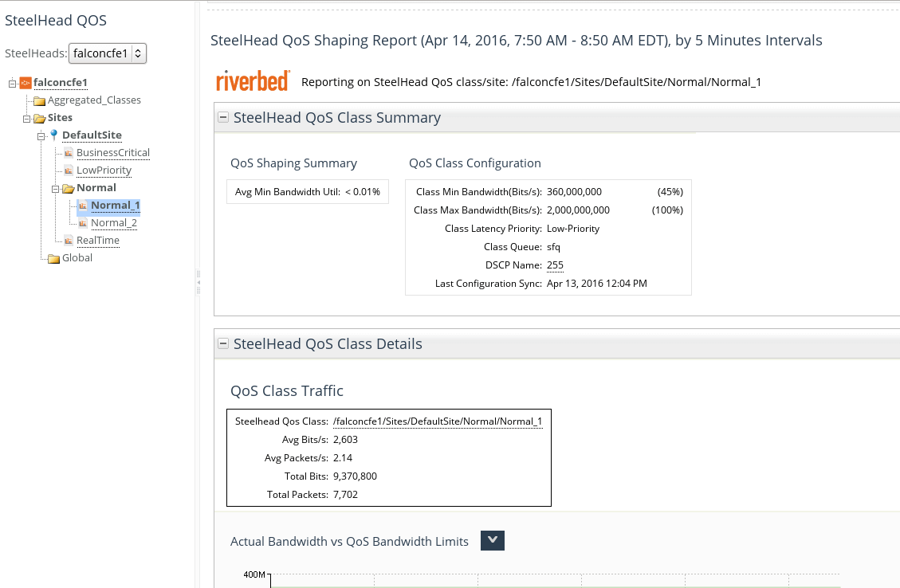The width and height of the screenshot is (900, 588).
Task: Collapse the SteelHead QoS Class Summary section
Action: (x=223, y=117)
